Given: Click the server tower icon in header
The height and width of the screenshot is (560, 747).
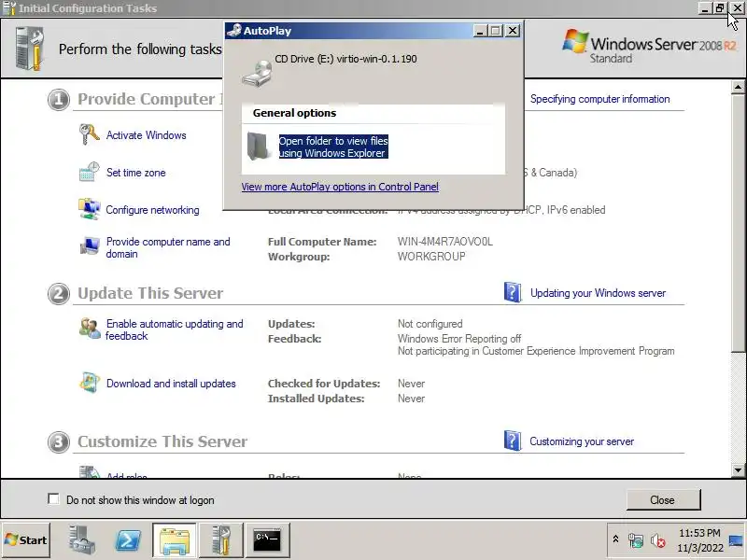Looking at the screenshot, I should click(x=30, y=49).
